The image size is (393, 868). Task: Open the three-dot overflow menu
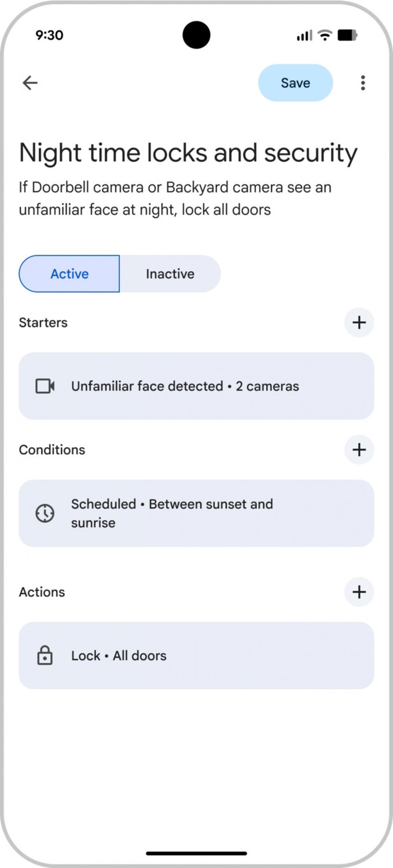coord(363,83)
